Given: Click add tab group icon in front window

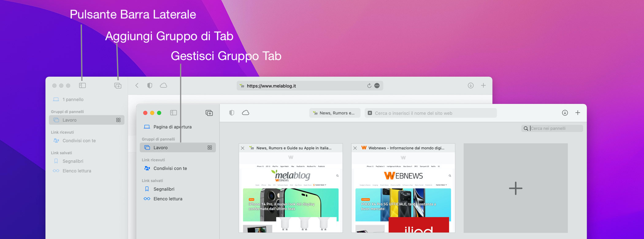Looking at the screenshot, I should pos(209,113).
